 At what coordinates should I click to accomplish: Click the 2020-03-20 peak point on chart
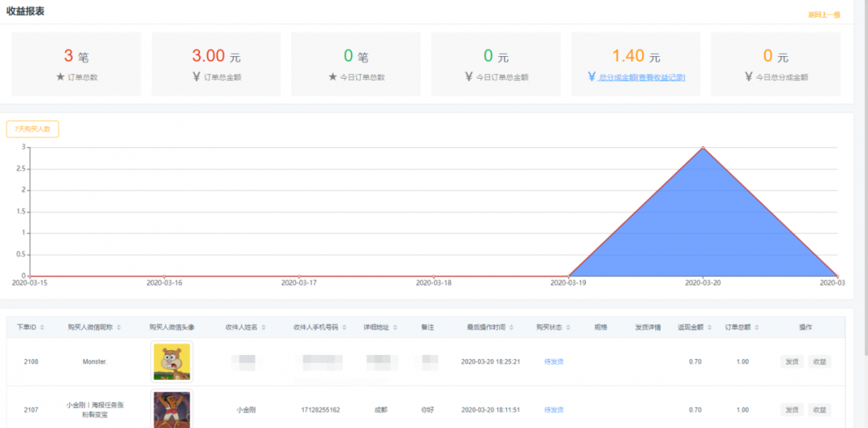click(703, 148)
